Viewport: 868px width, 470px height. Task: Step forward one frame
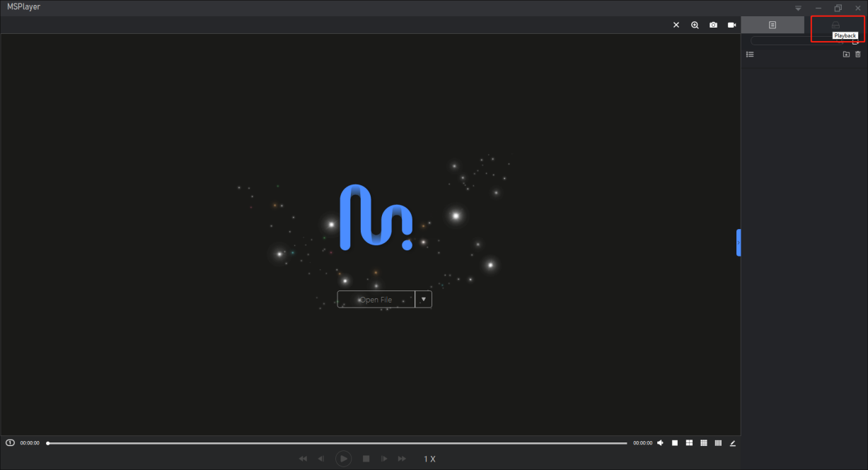[x=384, y=459]
